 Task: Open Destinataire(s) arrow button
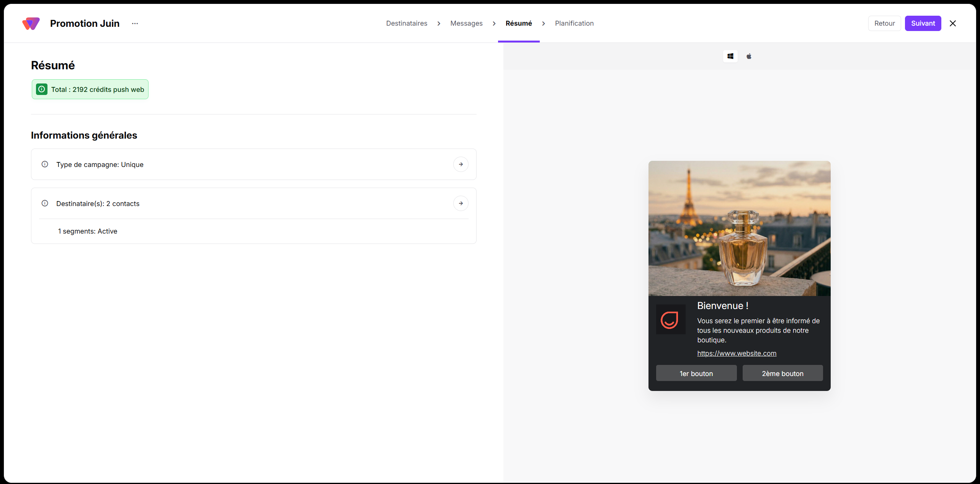click(461, 203)
